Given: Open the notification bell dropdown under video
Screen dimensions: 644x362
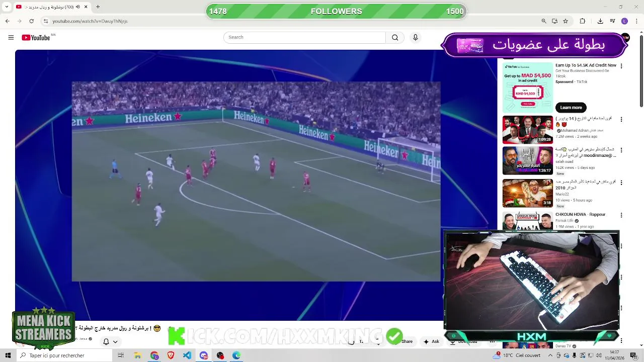Looking at the screenshot, I should (x=110, y=342).
